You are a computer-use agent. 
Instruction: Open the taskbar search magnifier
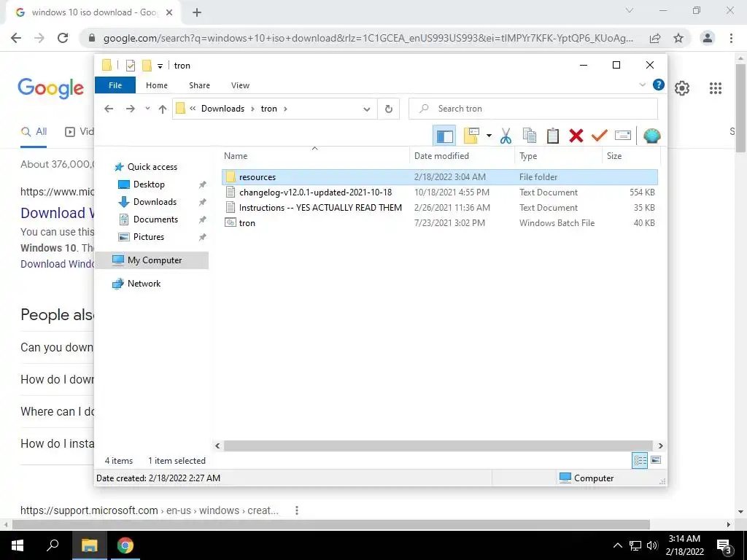click(53, 545)
